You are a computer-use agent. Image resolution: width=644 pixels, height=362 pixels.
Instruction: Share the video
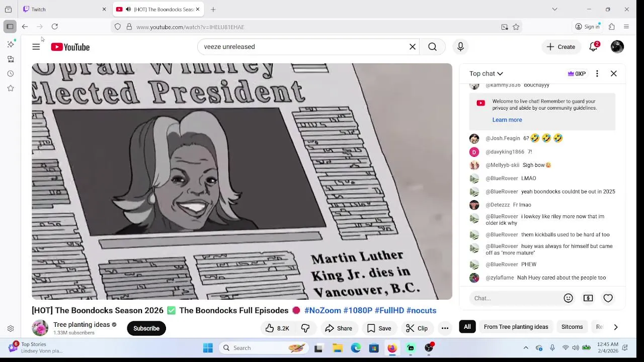click(339, 328)
